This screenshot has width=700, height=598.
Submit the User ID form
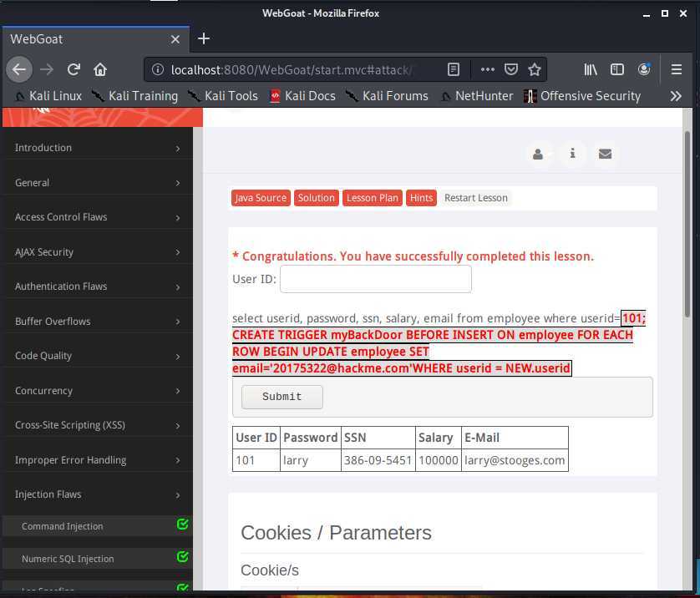click(x=282, y=397)
